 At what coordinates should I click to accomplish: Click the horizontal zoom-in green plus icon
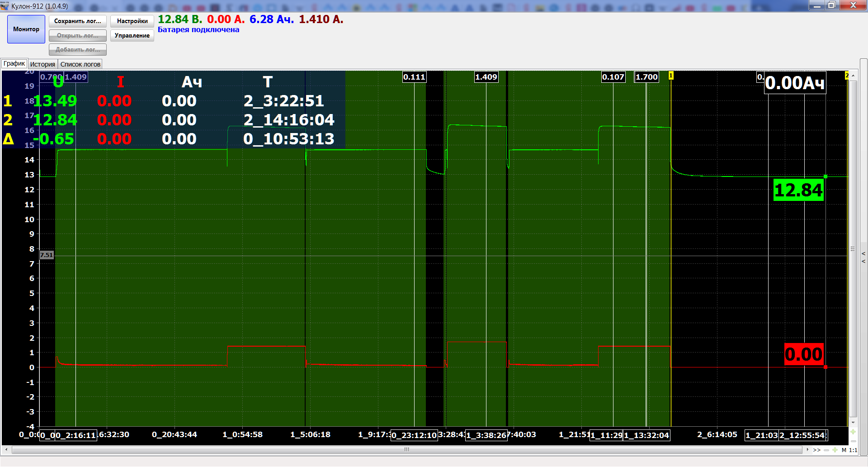[x=835, y=450]
